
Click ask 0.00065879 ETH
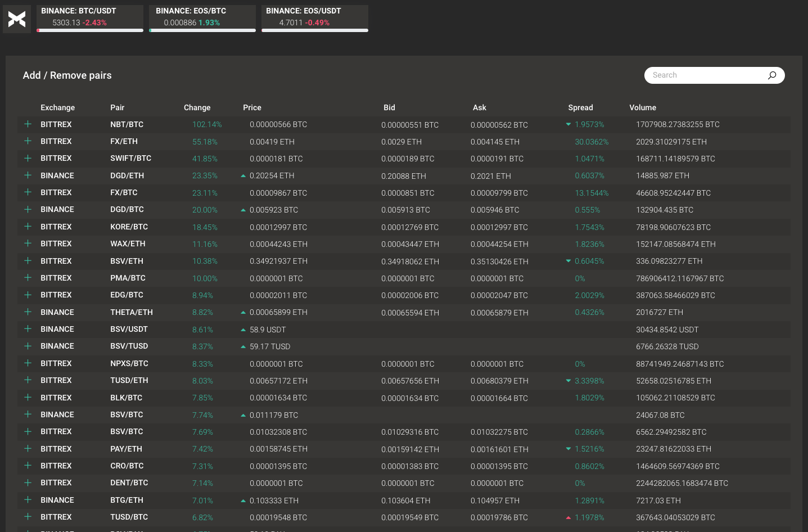coord(499,313)
